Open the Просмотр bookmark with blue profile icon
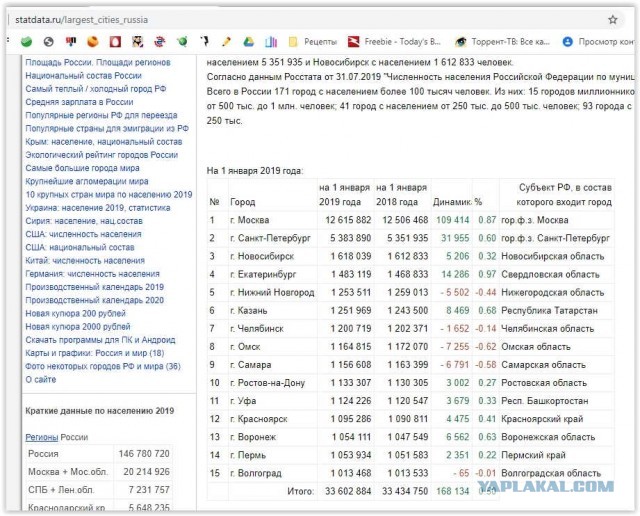This screenshot has width=640, height=516. pos(598,42)
